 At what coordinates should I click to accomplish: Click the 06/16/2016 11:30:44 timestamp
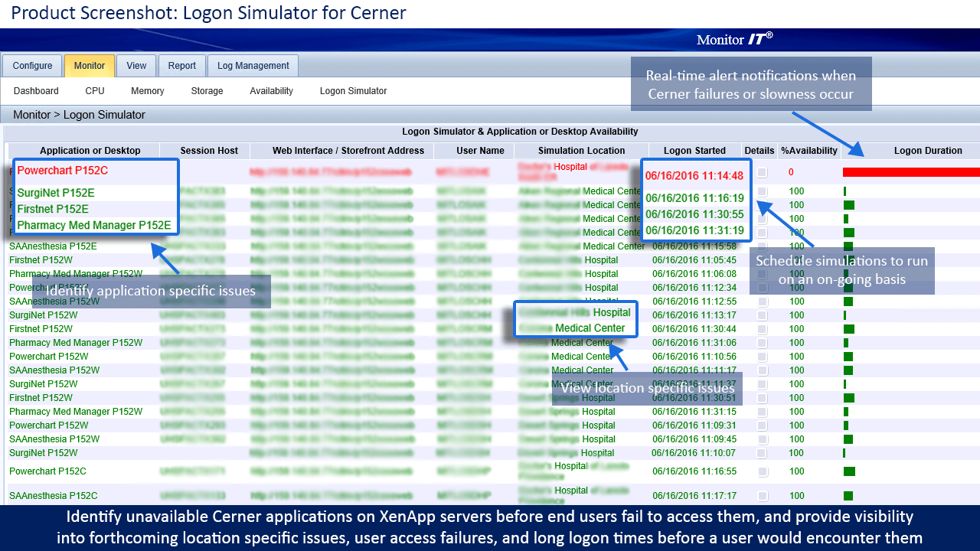tap(694, 329)
